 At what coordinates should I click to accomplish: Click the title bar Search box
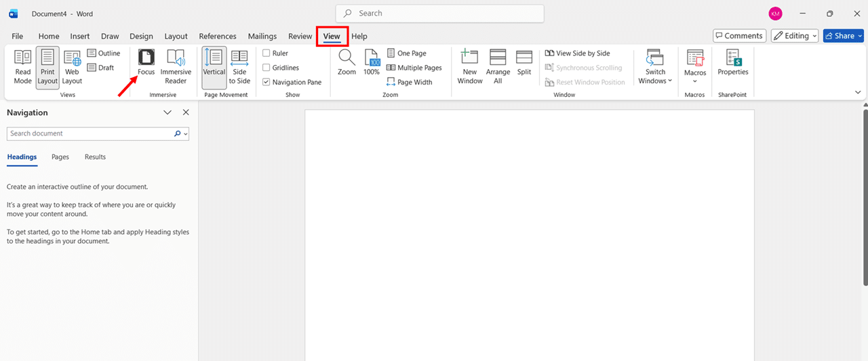(439, 14)
